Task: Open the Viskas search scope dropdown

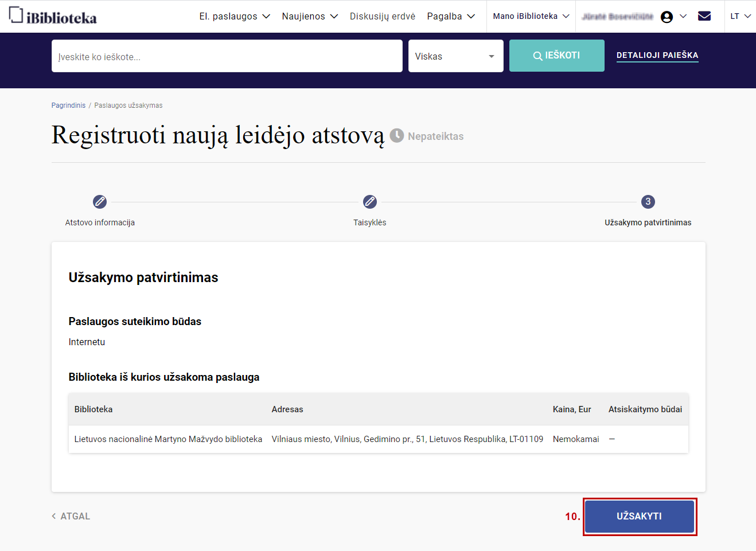Action: [456, 56]
